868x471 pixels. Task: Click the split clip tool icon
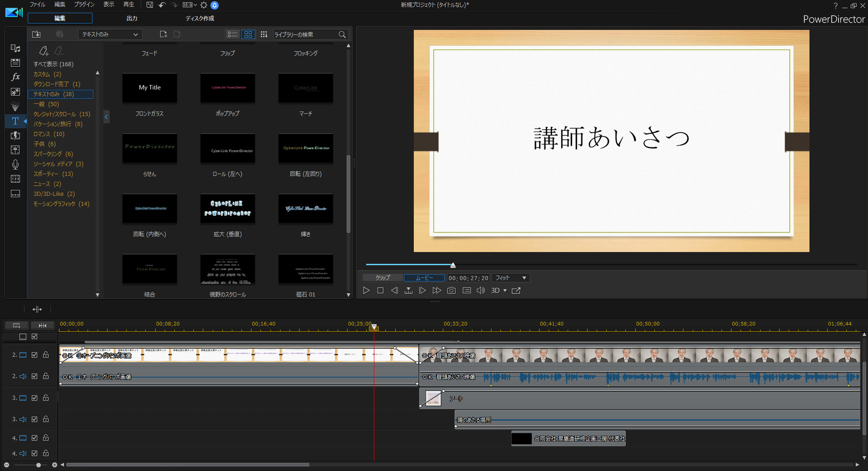(37, 309)
